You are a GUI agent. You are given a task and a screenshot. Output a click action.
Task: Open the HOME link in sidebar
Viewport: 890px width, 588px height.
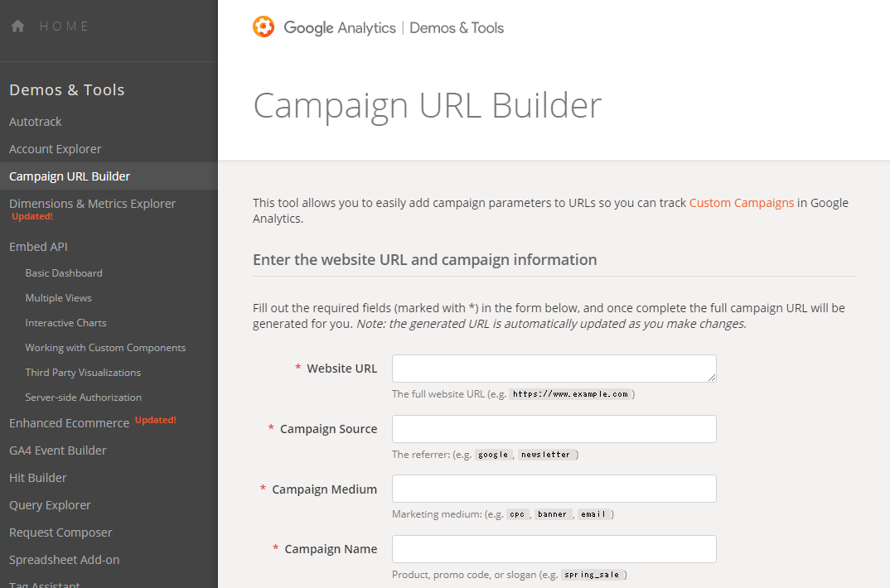[x=64, y=26]
